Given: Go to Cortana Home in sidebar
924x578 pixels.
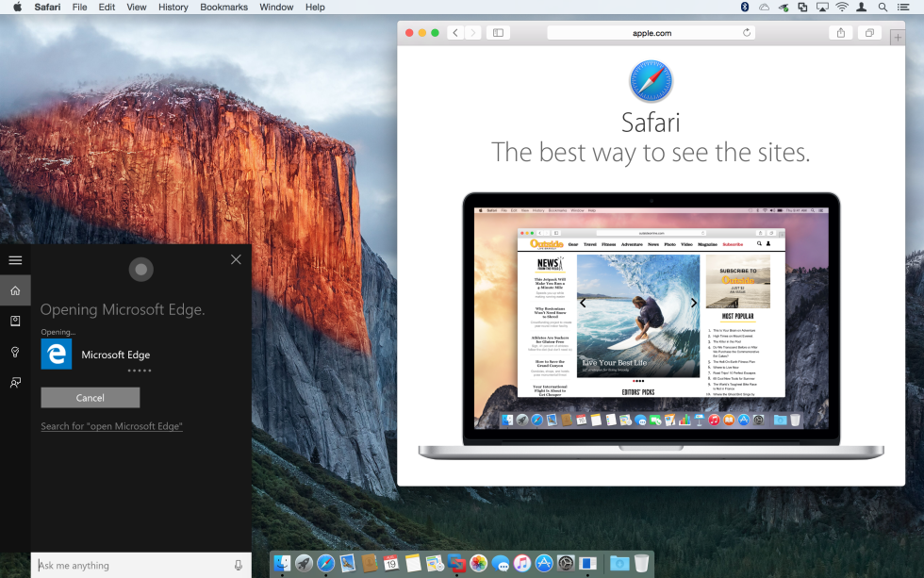Looking at the screenshot, I should [15, 290].
